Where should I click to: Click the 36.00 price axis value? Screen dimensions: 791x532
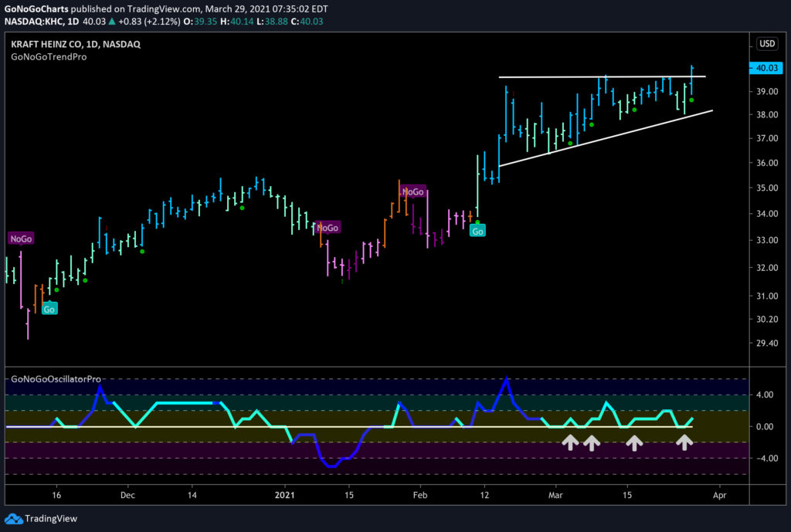767,163
